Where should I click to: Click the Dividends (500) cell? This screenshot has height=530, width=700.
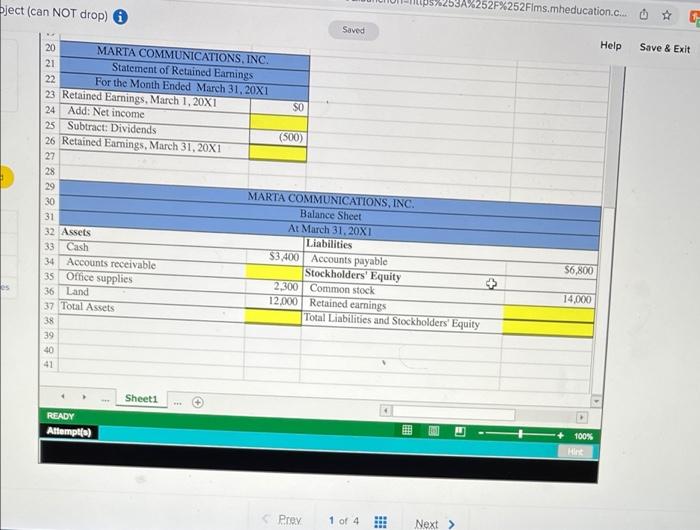(278, 137)
